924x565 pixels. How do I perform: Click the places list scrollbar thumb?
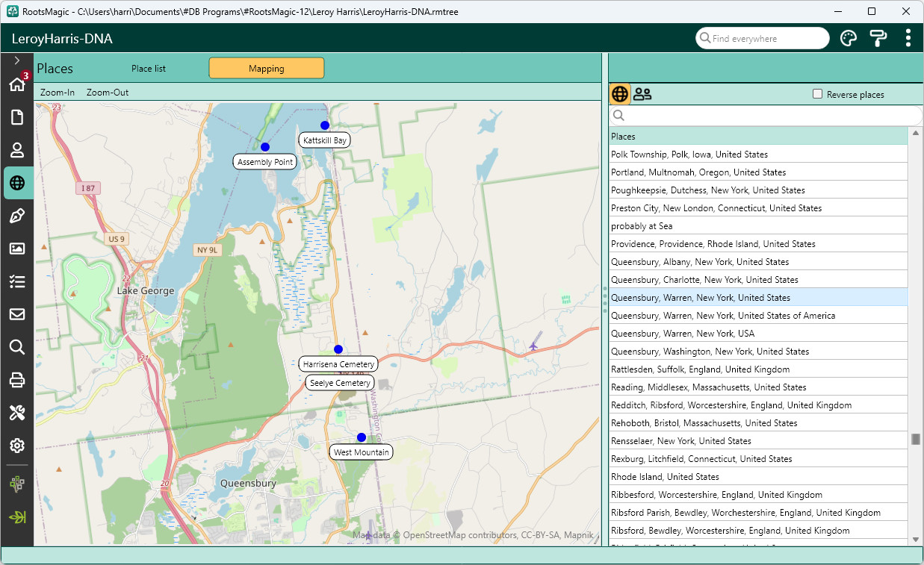916,439
